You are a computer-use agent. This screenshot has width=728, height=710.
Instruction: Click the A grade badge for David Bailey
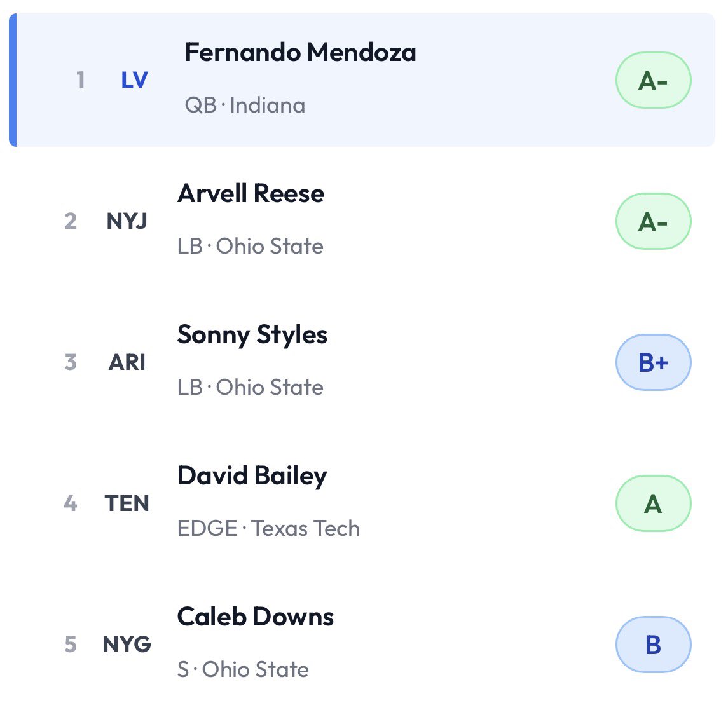[653, 503]
